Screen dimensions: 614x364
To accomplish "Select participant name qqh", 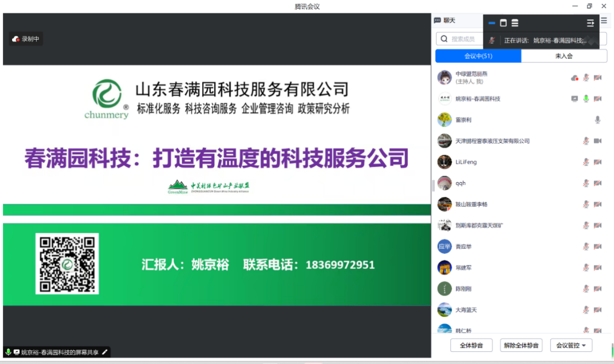I will [461, 183].
